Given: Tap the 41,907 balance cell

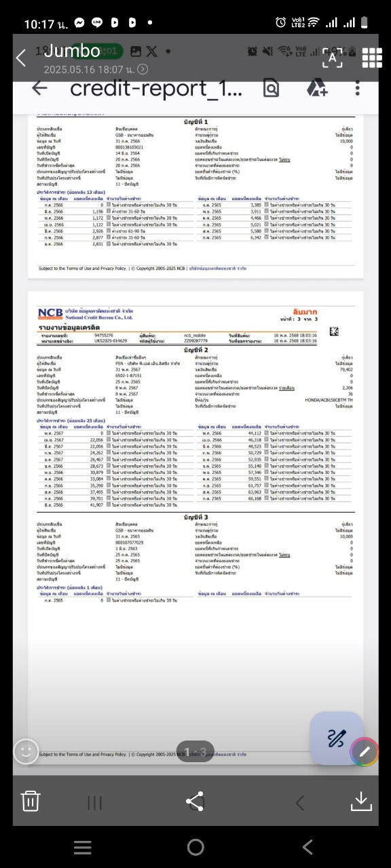Looking at the screenshot, I should click(x=96, y=505).
